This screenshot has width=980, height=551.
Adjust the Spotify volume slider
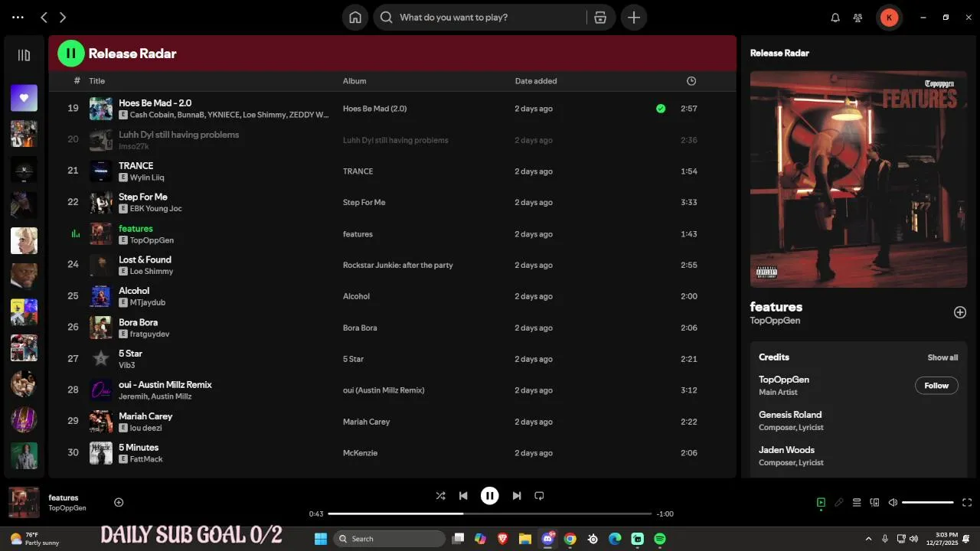pyautogui.click(x=928, y=503)
